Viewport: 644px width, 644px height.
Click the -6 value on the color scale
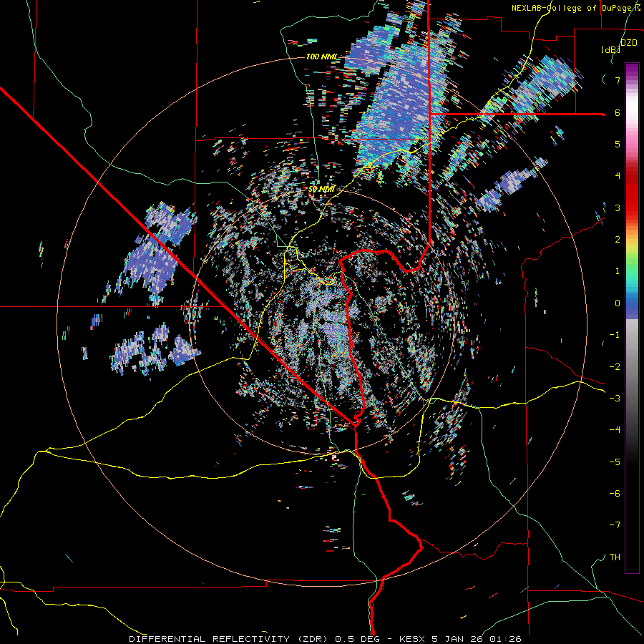[x=615, y=494]
